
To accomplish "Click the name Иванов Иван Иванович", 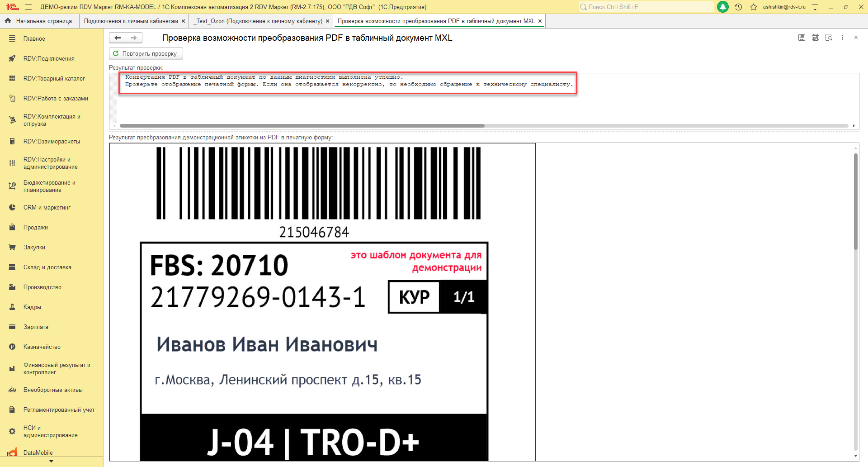I will pyautogui.click(x=267, y=344).
